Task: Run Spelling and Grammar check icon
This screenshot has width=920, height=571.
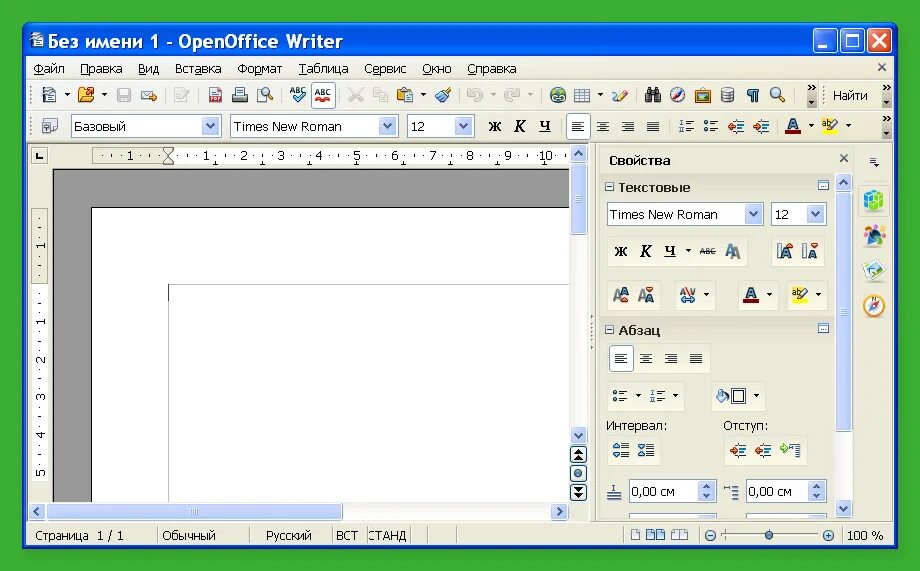Action: click(297, 94)
